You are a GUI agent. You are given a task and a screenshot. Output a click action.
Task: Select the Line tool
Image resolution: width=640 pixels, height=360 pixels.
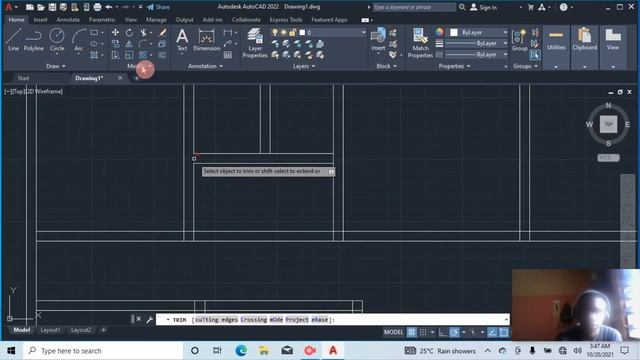tap(13, 40)
